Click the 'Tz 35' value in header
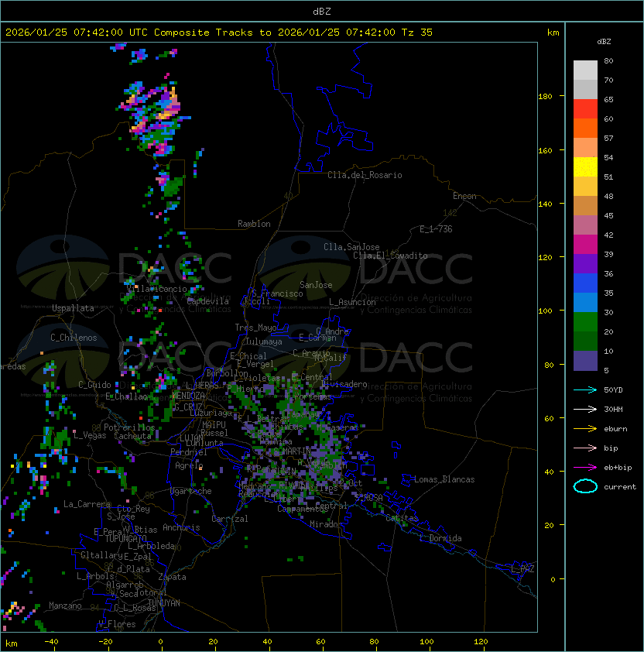Image resolution: width=644 pixels, height=652 pixels. click(x=417, y=33)
